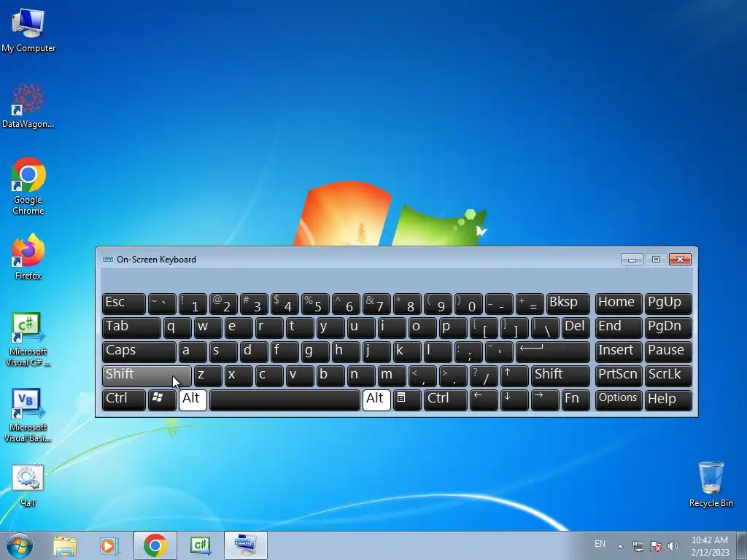Click the Windows Start orb
Image resolution: width=747 pixels, height=560 pixels.
pos(20,545)
